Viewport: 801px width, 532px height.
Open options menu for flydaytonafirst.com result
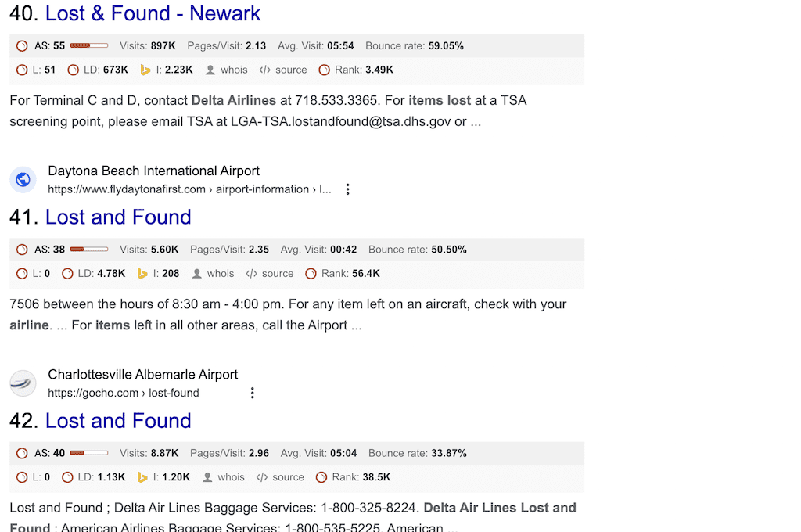(x=347, y=189)
